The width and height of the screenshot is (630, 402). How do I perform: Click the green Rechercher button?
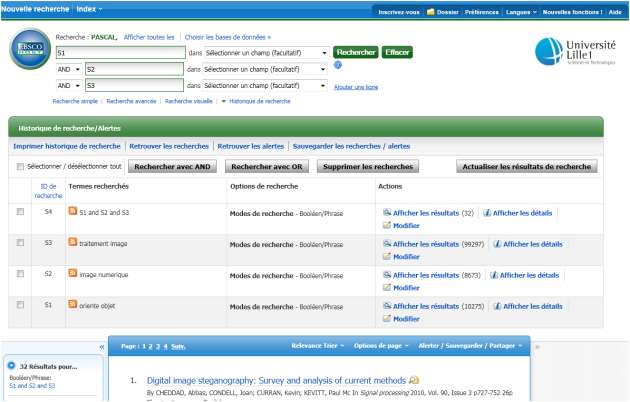pyautogui.click(x=356, y=52)
